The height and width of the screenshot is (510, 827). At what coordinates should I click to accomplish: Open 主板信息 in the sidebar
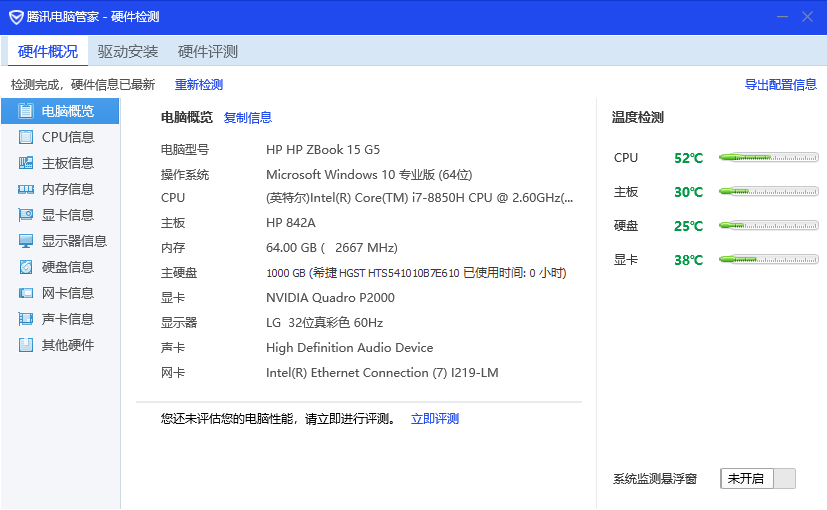(x=60, y=163)
